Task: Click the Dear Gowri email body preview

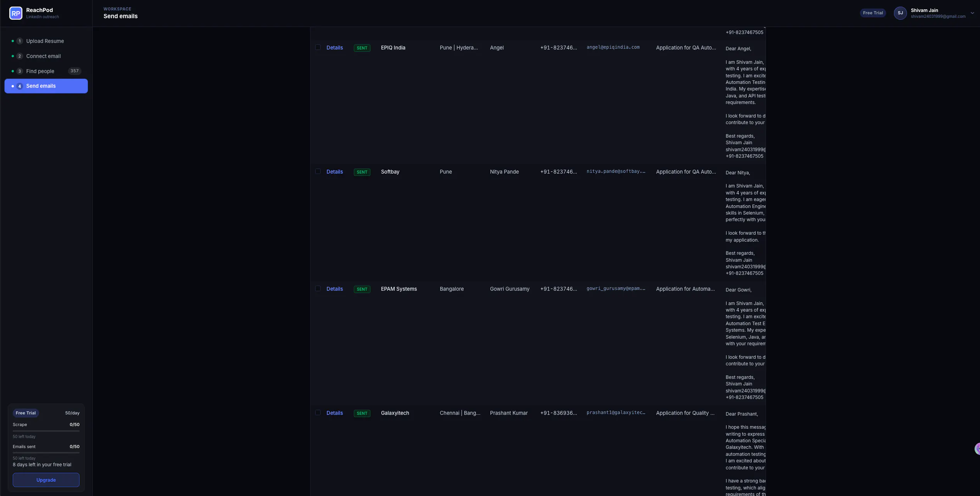Action: 746,343
